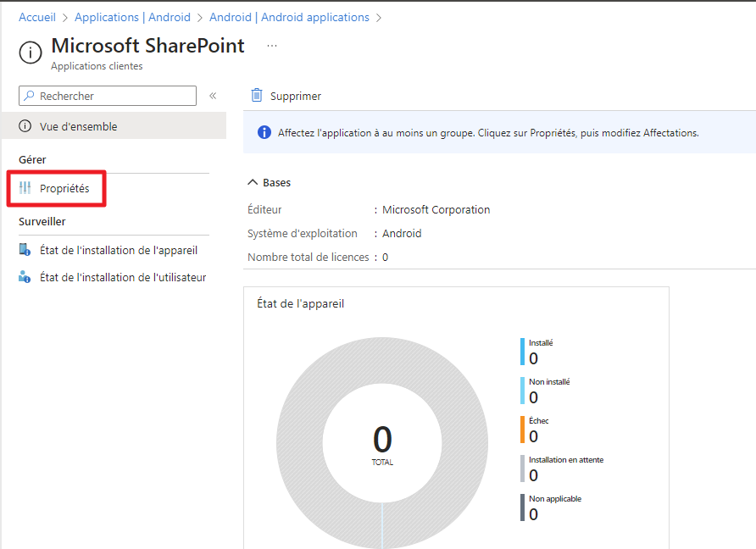
Task: Open Applications | Android breadcrumb
Action: pyautogui.click(x=132, y=17)
